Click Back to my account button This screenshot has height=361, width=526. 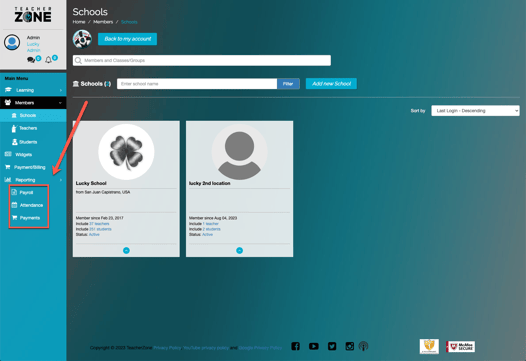point(127,39)
